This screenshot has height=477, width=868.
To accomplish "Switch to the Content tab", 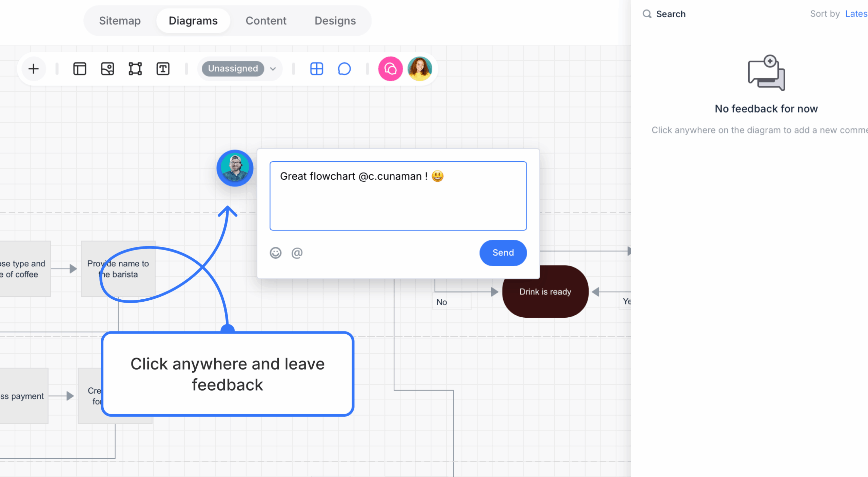I will pos(266,21).
